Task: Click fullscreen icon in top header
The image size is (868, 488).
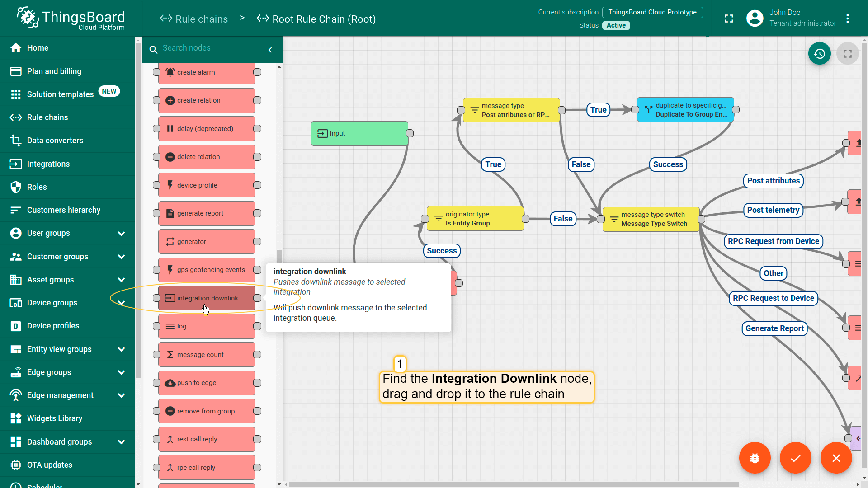Action: [729, 19]
